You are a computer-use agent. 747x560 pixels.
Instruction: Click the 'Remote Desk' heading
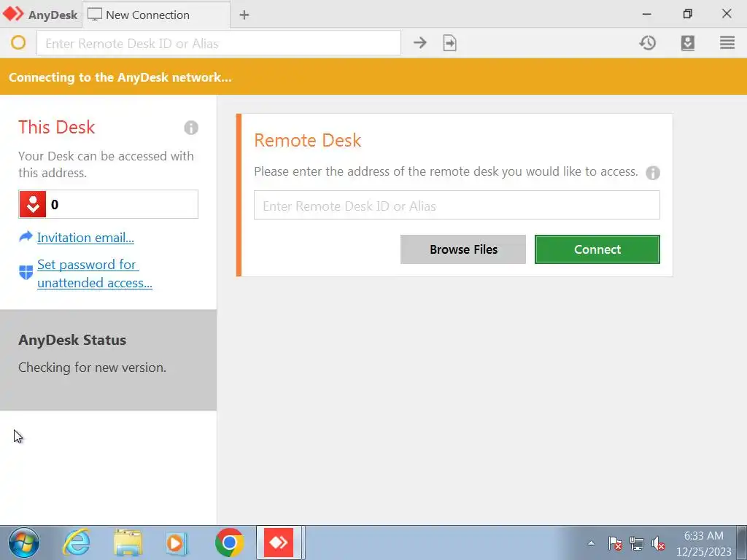[308, 140]
